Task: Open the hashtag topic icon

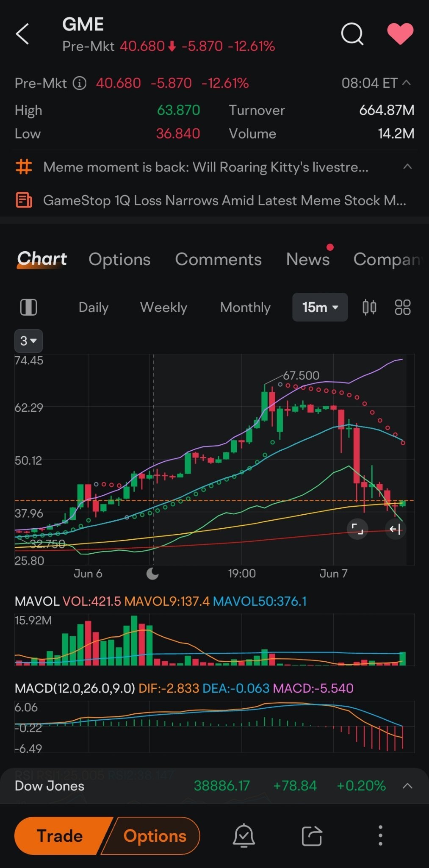Action: [24, 167]
